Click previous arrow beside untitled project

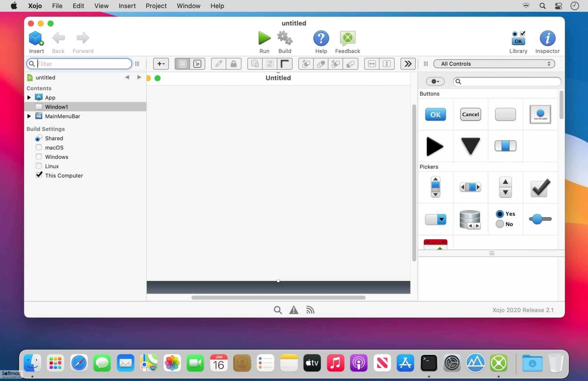127,77
